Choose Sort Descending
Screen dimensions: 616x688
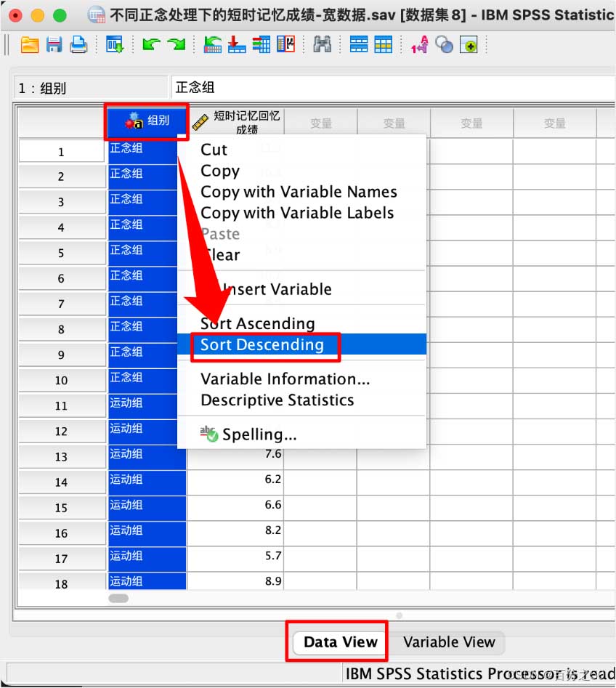pos(302,344)
